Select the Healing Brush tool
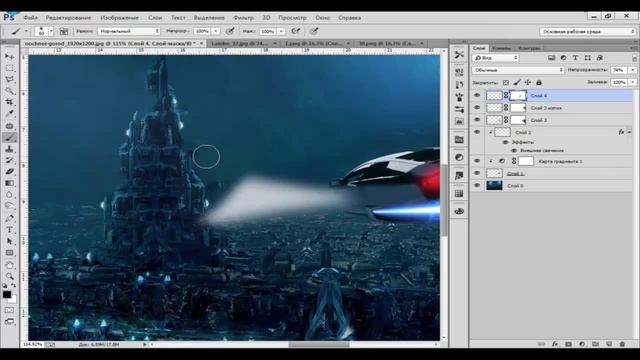The width and height of the screenshot is (640, 360). click(9, 126)
